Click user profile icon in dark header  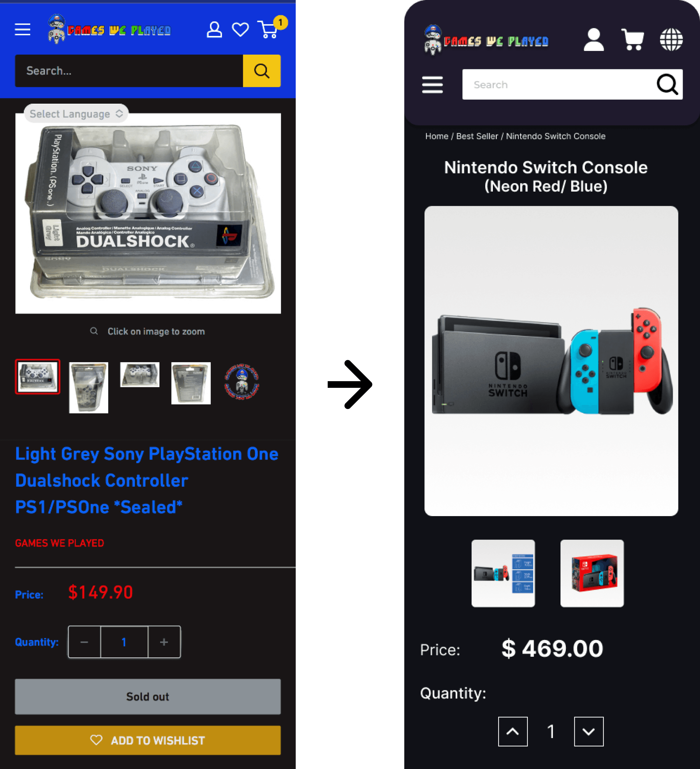[x=594, y=39]
